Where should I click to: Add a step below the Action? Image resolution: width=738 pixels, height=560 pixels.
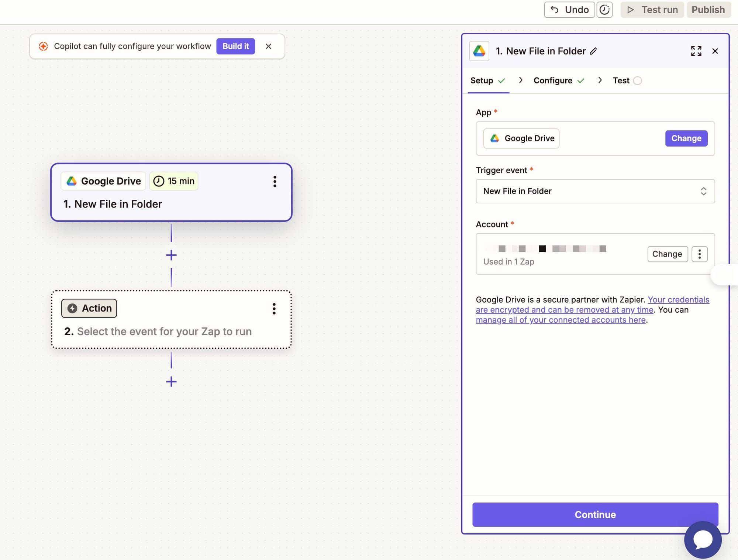point(171,381)
